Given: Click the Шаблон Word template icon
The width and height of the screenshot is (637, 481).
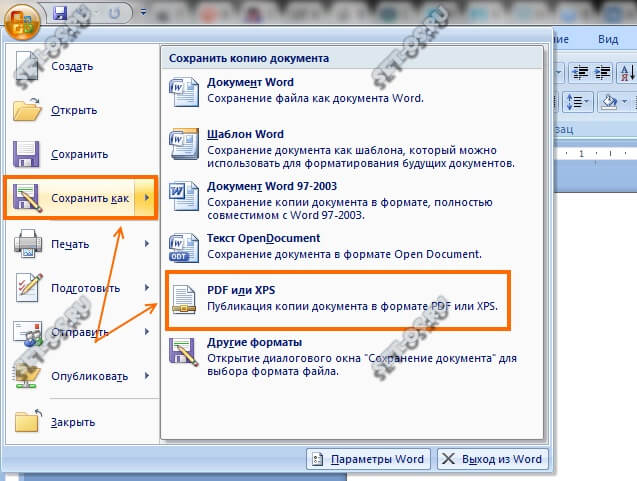Looking at the screenshot, I should pyautogui.click(x=184, y=144).
